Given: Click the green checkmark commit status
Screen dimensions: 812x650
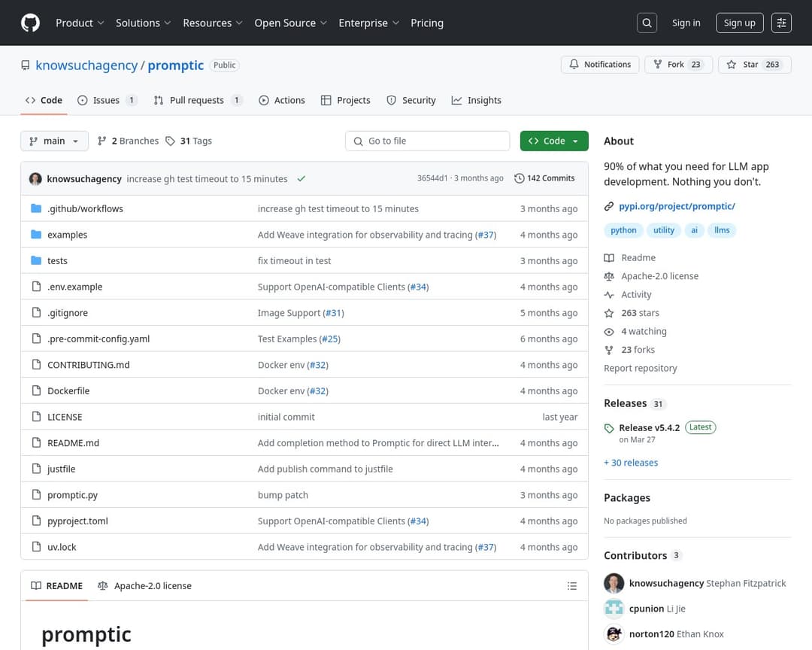Looking at the screenshot, I should (301, 179).
